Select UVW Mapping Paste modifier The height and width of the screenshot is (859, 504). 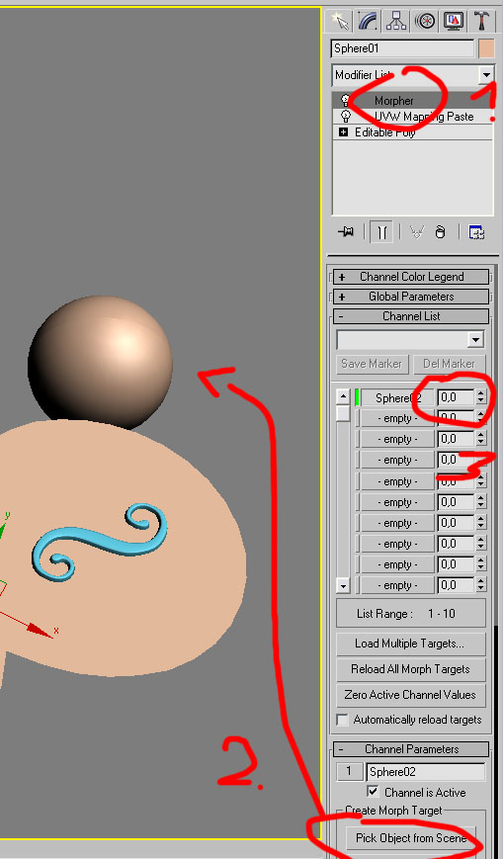424,116
